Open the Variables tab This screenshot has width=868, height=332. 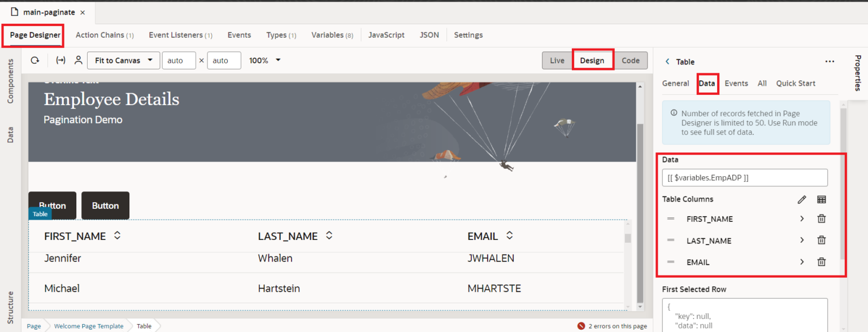(x=332, y=34)
